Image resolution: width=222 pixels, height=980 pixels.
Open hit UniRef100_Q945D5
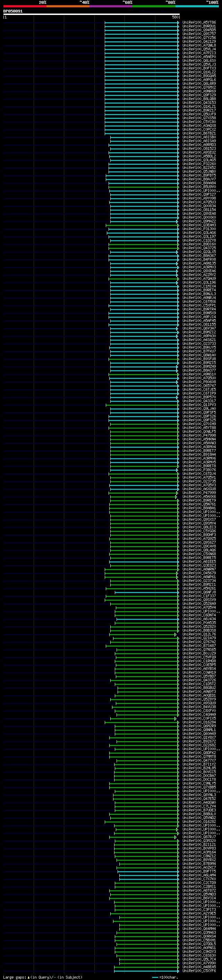[199, 30]
